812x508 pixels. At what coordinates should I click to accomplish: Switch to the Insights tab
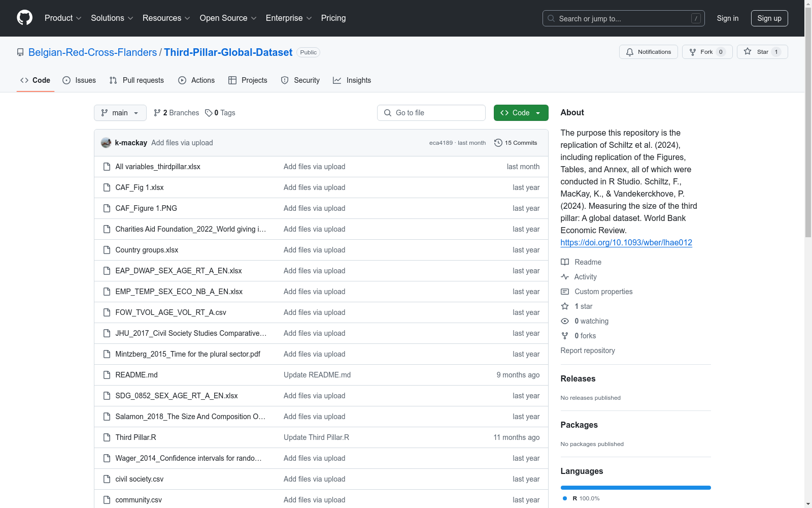[x=352, y=80]
